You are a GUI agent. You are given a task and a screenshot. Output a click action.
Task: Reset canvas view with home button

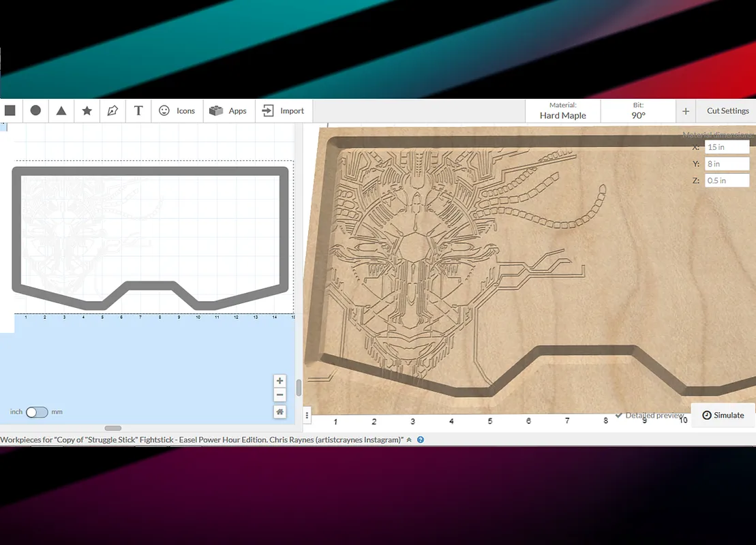point(279,411)
